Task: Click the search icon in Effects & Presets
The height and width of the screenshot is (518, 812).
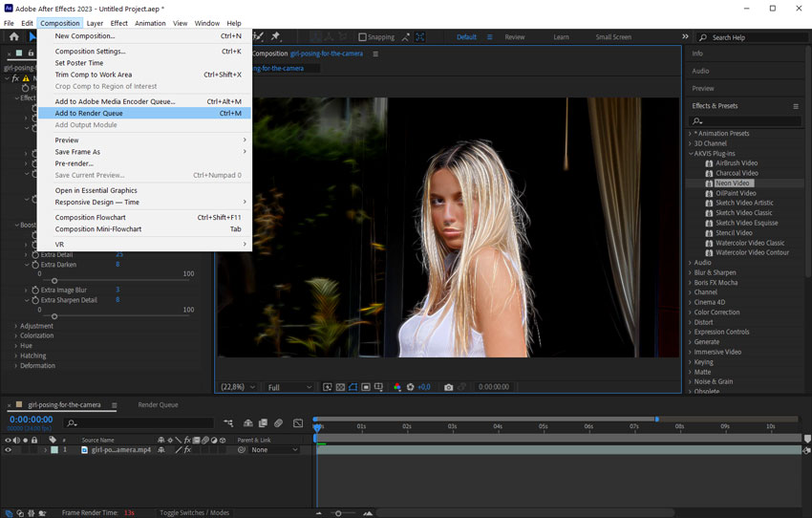Action: 697,121
